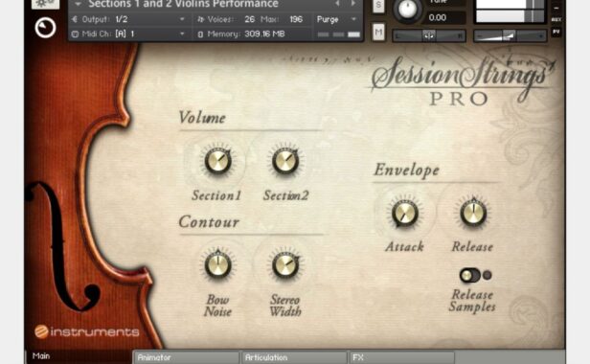590x364 pixels.
Task: Open the Purge dropdown menu
Action: tap(336, 19)
